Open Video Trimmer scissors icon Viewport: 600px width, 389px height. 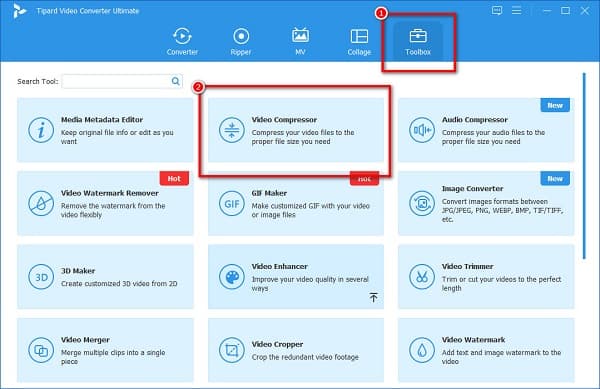(x=422, y=277)
